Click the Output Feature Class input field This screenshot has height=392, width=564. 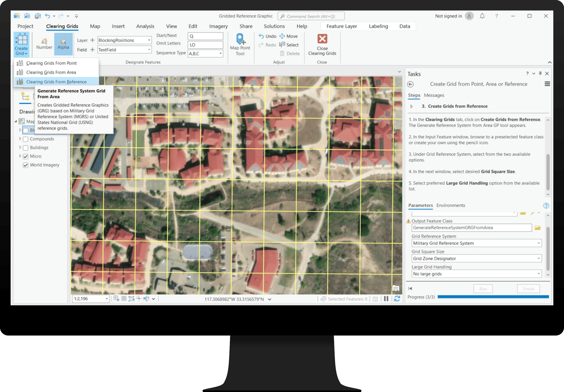pyautogui.click(x=471, y=228)
